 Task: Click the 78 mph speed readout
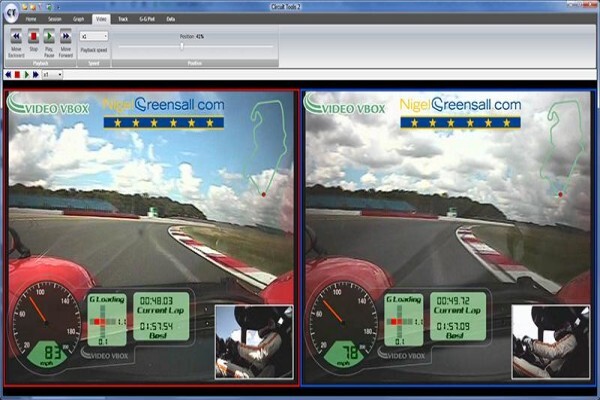pyautogui.click(x=349, y=352)
